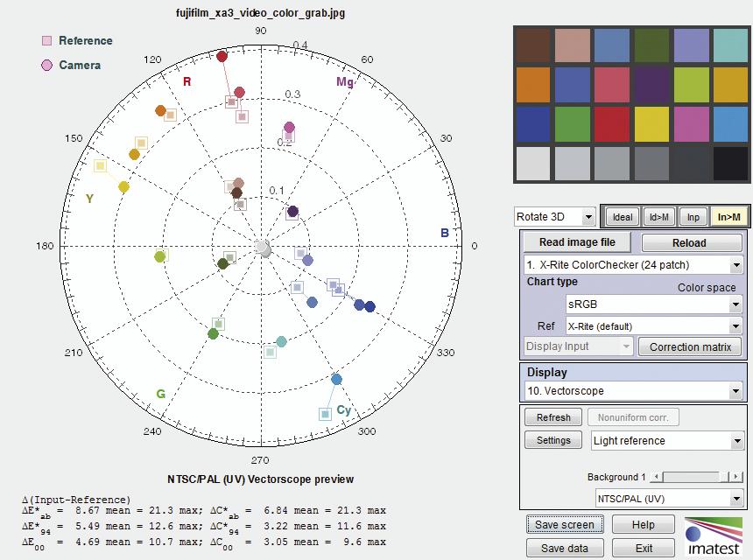Open the NTSC/PAL (UV) dropdown
Screen dimensions: 753x560
[668, 498]
